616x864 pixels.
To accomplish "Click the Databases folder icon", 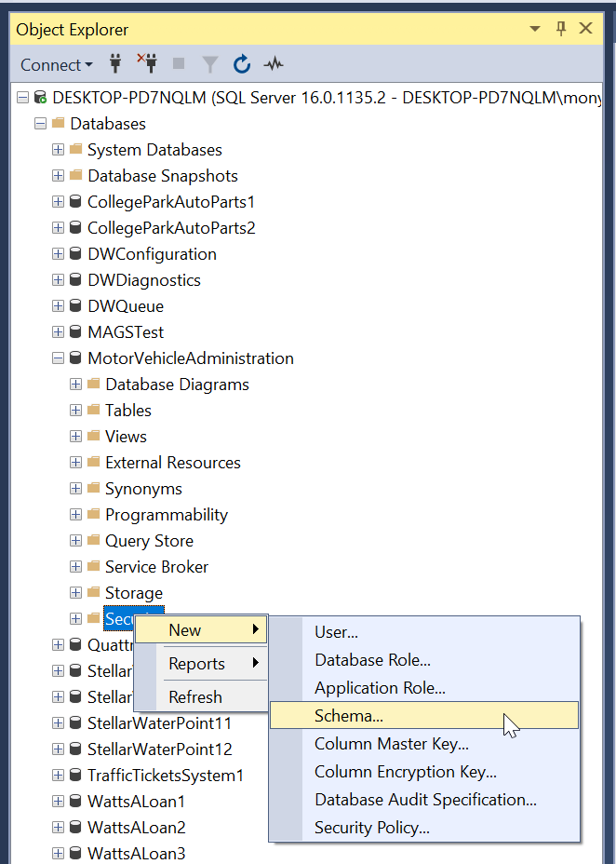I will [x=58, y=123].
